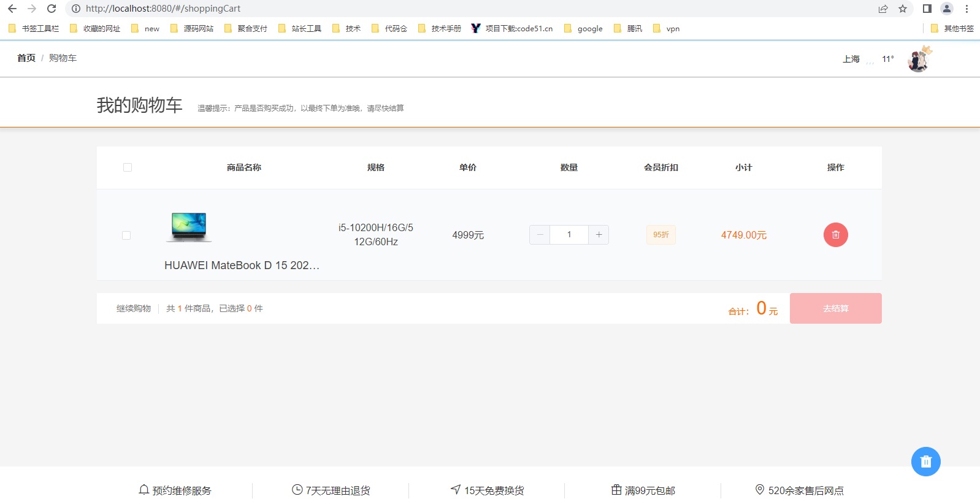Open the vpn bookmark folder
The height and width of the screenshot is (499, 980).
667,28
